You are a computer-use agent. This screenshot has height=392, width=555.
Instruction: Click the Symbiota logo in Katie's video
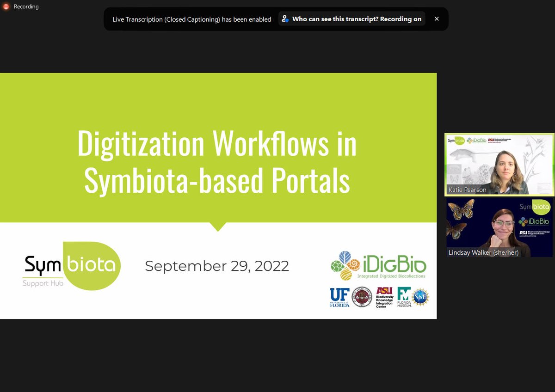[x=456, y=141]
